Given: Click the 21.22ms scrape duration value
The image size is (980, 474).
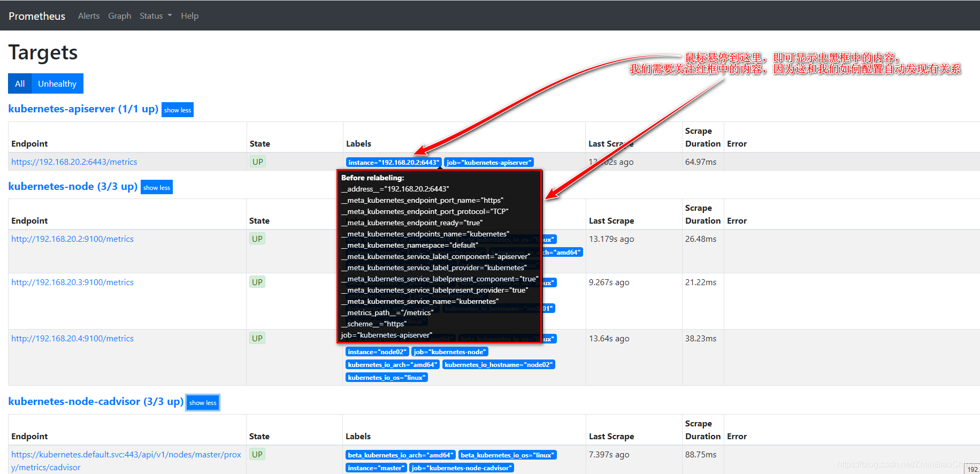Looking at the screenshot, I should 701,282.
